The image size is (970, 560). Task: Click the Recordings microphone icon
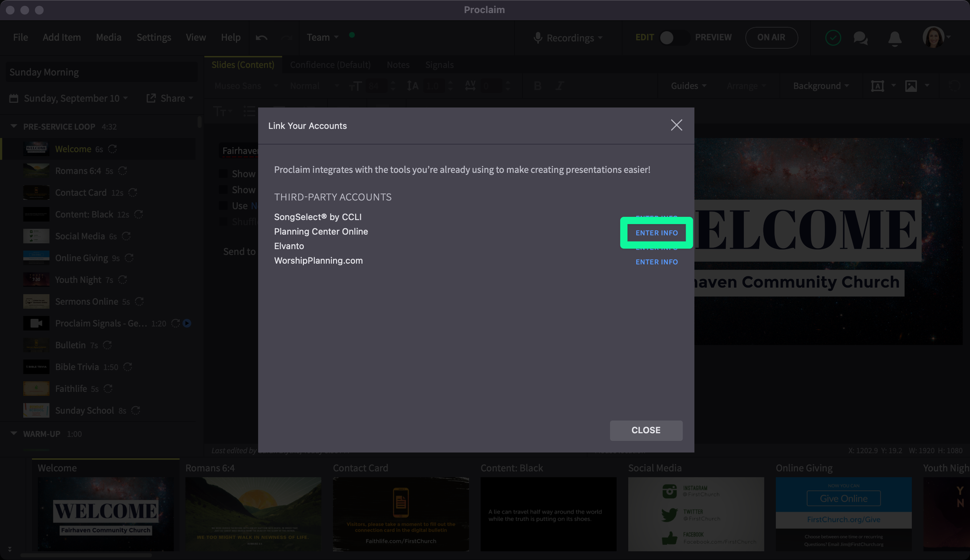(x=538, y=38)
